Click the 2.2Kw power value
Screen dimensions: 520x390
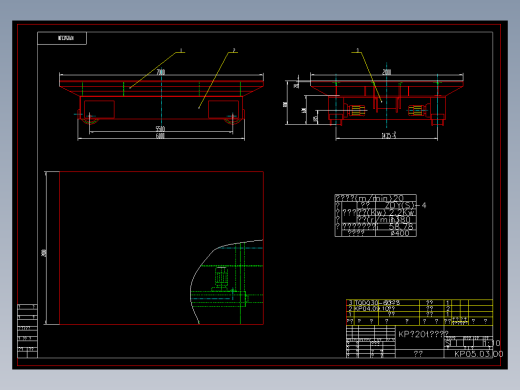(402, 212)
